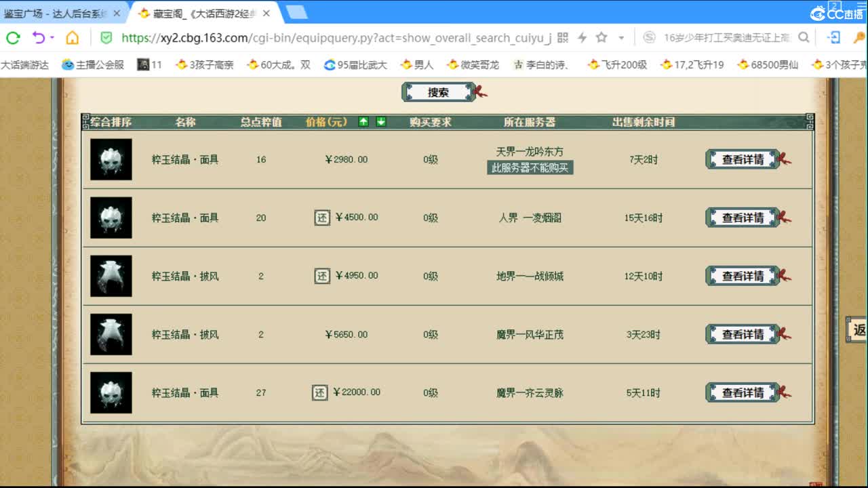Viewport: 868px width, 488px height.
Task: Open the 17,2飞升19 bookmark
Action: coord(692,65)
